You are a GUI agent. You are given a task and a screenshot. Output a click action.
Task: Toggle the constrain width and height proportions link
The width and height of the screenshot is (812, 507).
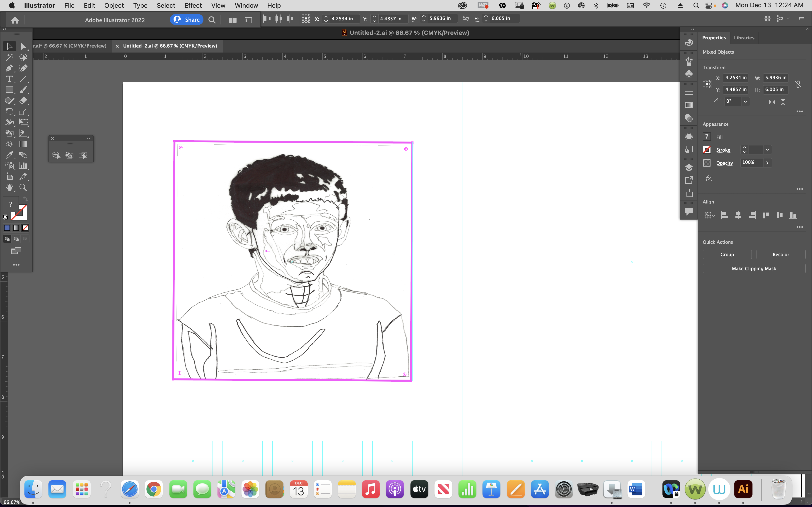click(x=798, y=84)
